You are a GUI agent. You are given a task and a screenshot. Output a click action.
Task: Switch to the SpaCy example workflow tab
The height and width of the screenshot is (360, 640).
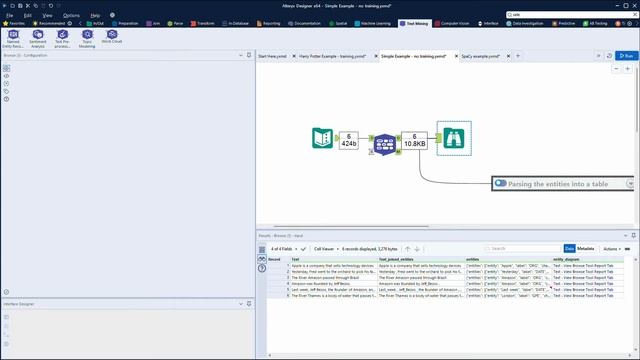[480, 56]
